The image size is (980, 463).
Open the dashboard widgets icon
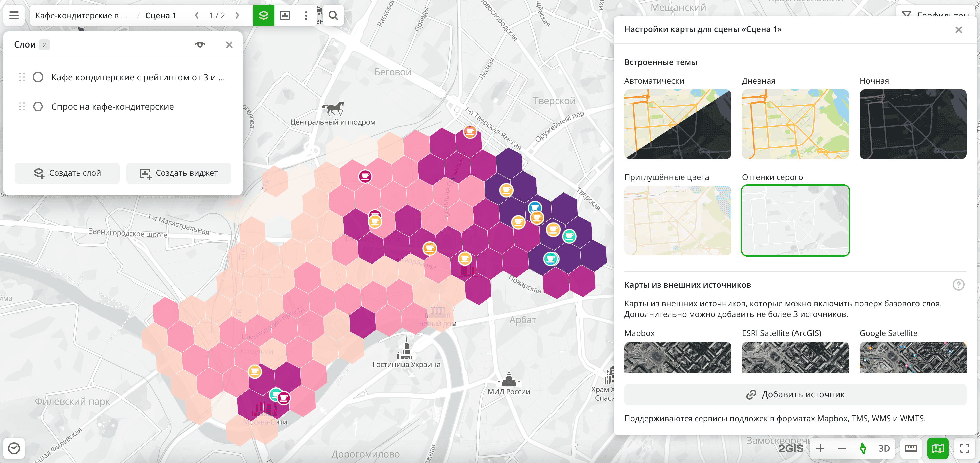tap(285, 16)
